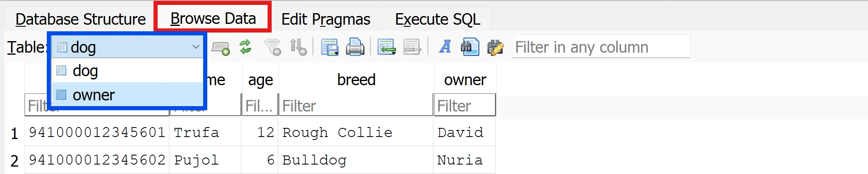This screenshot has width=868, height=174.
Task: Switch to the Execute SQL tab
Action: coord(437,19)
